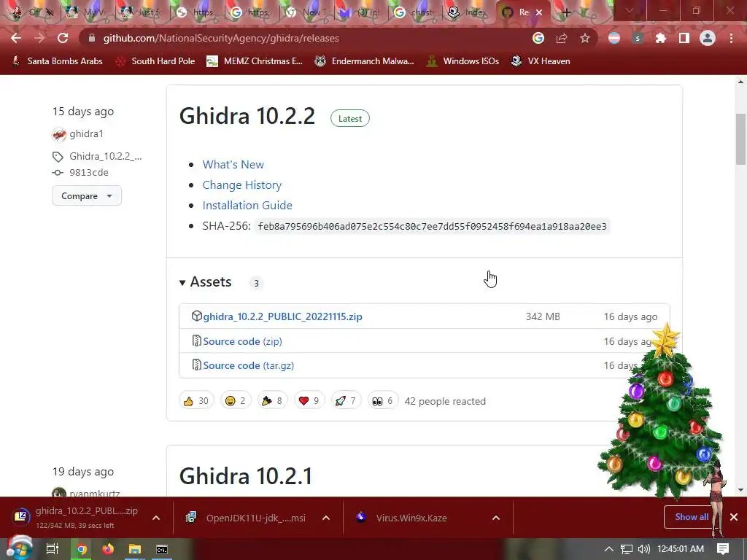The image size is (747, 560).
Task: Open the tab search dropdown arrow
Action: coord(630,10)
